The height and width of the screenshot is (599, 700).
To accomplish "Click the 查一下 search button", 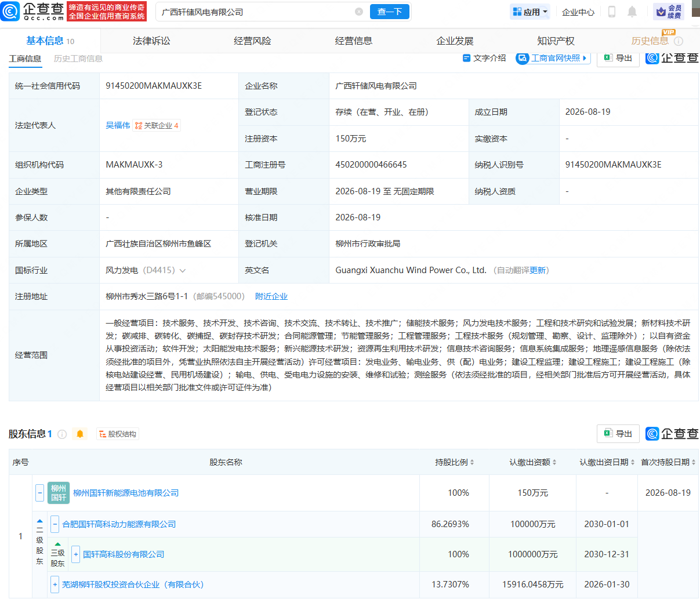I will coord(390,12).
